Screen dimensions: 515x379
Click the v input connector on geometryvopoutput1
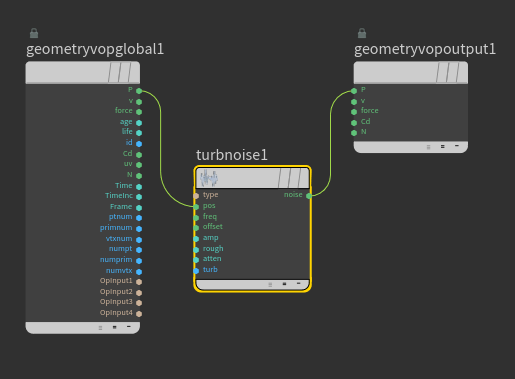[354, 102]
